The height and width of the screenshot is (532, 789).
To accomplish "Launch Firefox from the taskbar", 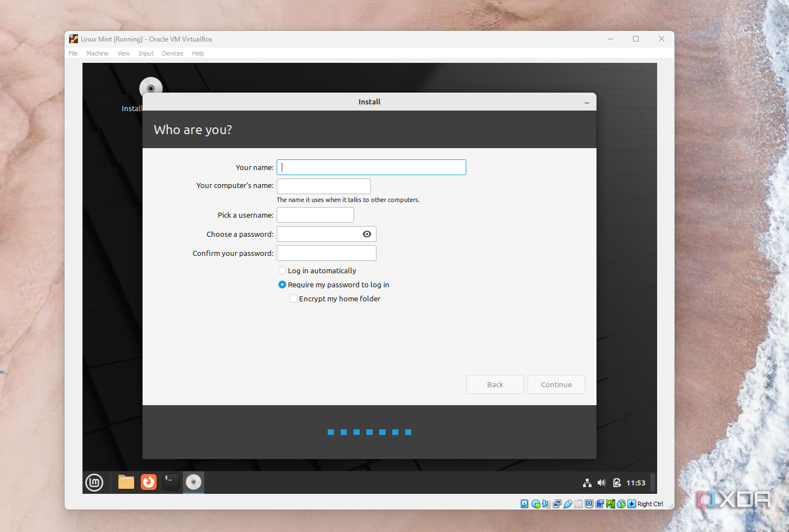I will (148, 482).
